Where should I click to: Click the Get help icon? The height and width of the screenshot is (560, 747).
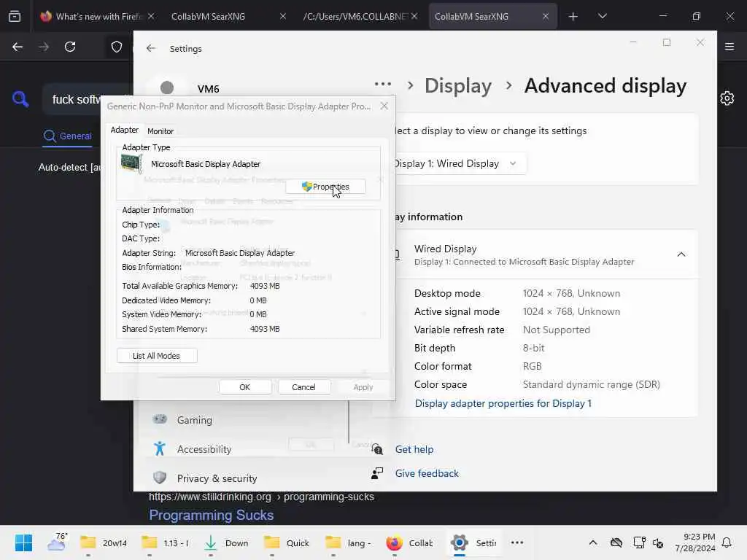point(377,449)
